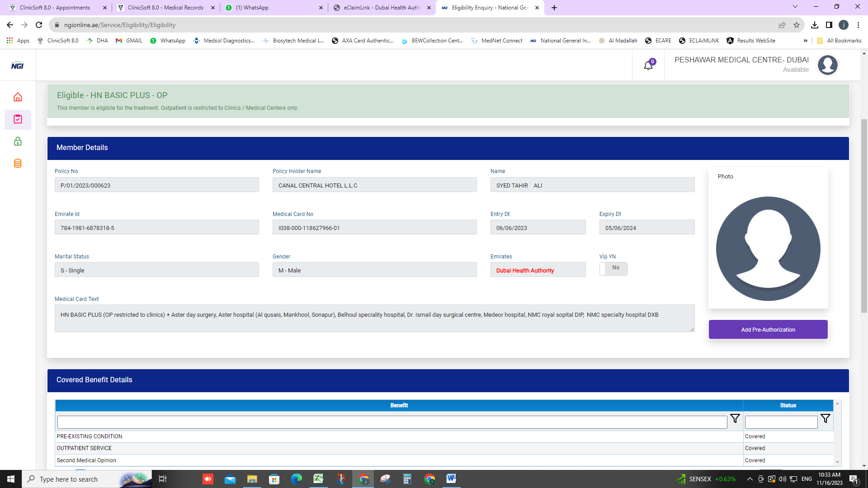Open the notifications bell icon
Image resolution: width=868 pixels, height=488 pixels.
point(648,66)
